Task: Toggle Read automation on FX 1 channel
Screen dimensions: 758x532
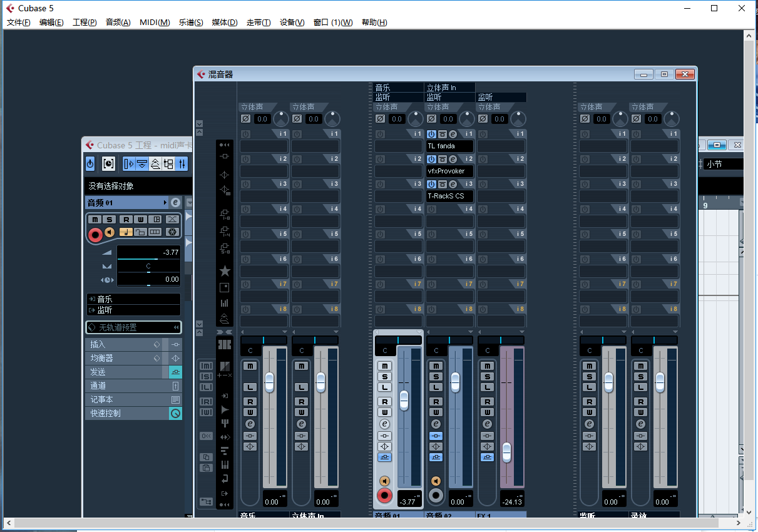Action: point(487,401)
